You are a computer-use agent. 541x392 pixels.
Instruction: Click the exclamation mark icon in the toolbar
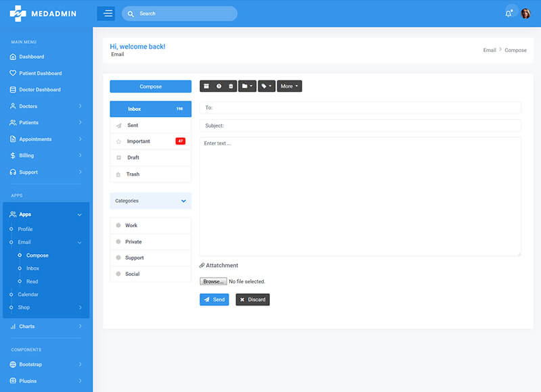click(218, 87)
